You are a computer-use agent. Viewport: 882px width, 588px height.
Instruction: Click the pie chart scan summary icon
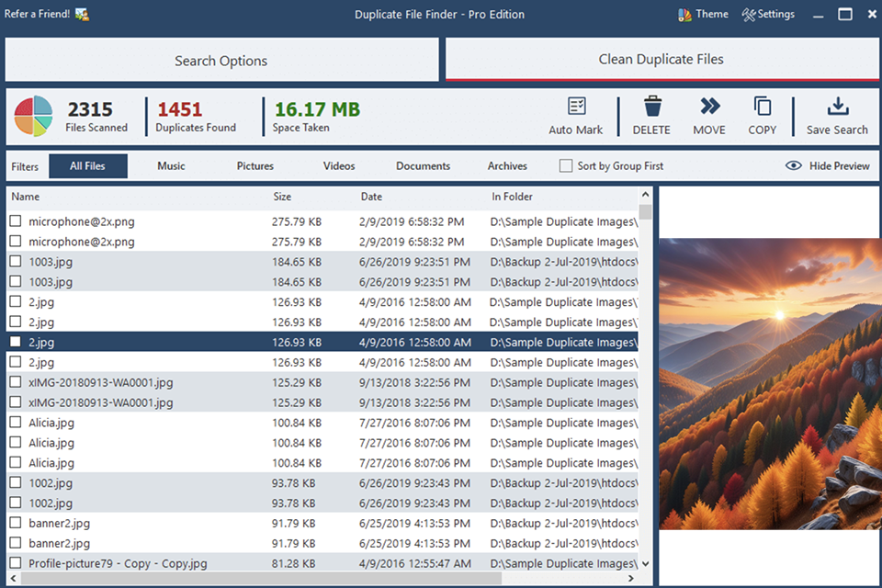[33, 117]
